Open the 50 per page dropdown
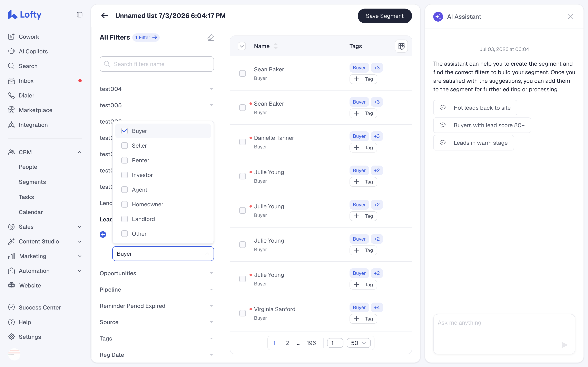 click(x=359, y=343)
